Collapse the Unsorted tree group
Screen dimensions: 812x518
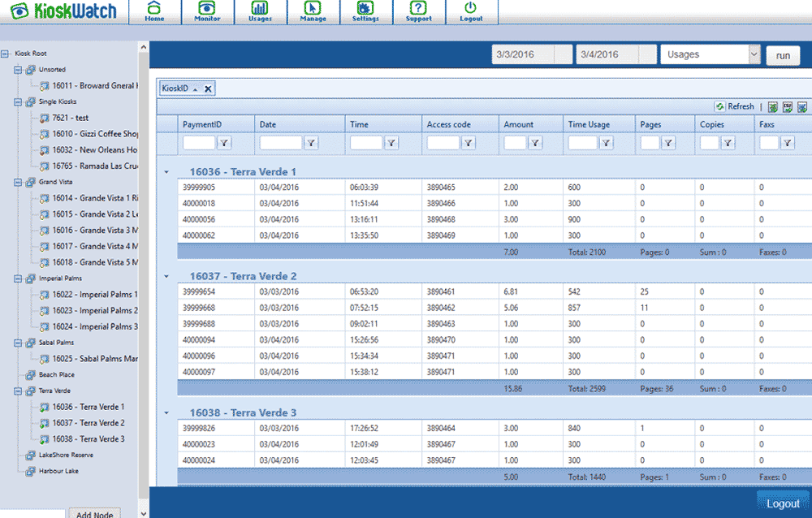(18, 69)
